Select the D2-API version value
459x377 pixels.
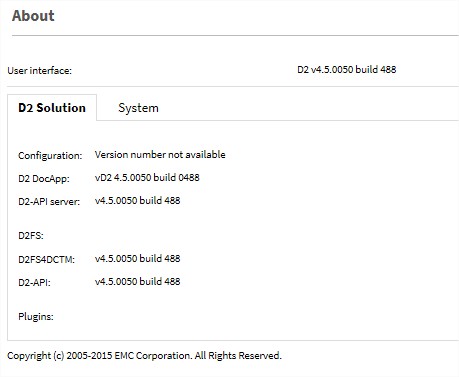click(x=137, y=281)
